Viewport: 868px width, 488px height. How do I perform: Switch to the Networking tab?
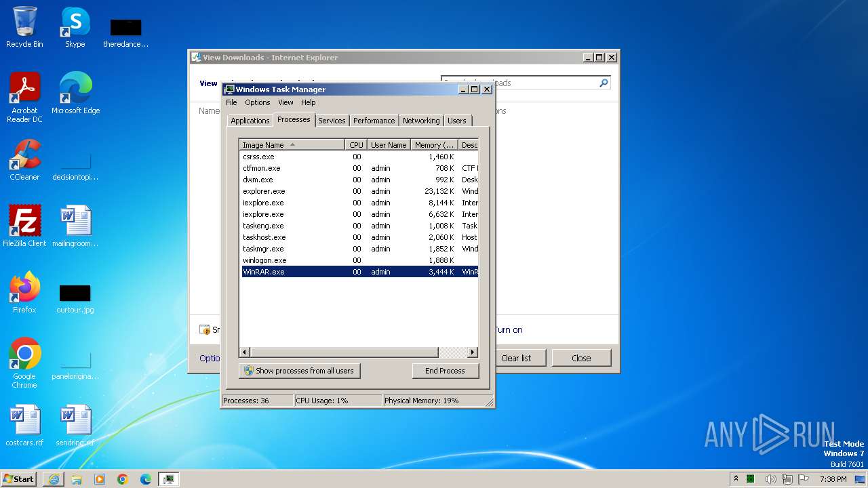point(421,121)
